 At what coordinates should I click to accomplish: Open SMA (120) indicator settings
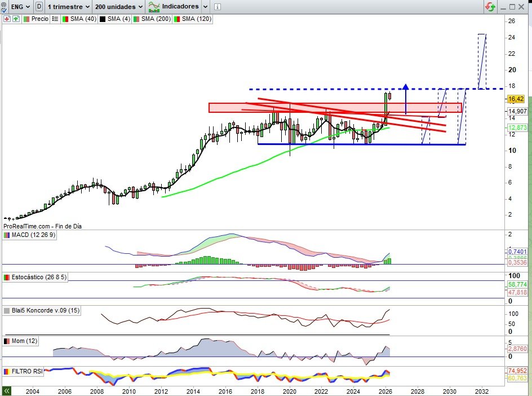coord(193,19)
